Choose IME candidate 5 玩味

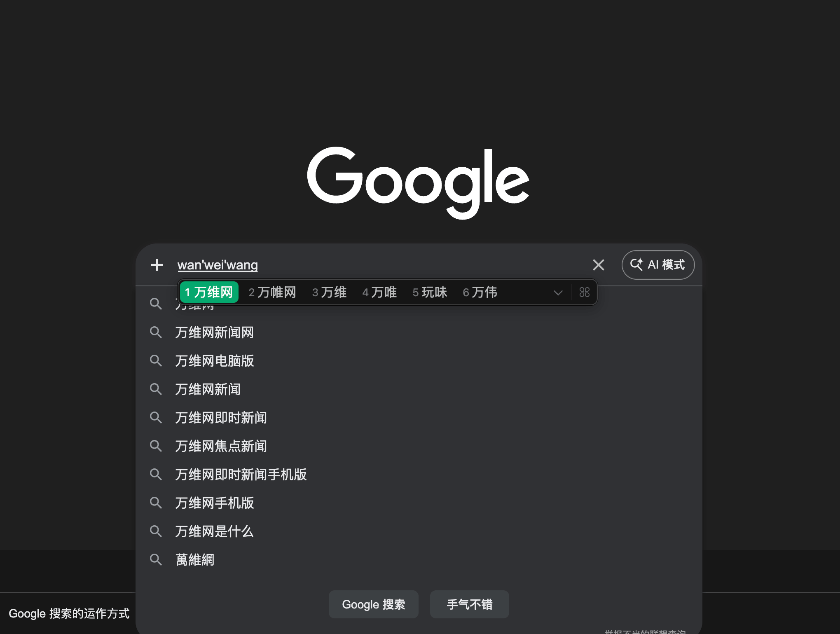click(x=430, y=292)
